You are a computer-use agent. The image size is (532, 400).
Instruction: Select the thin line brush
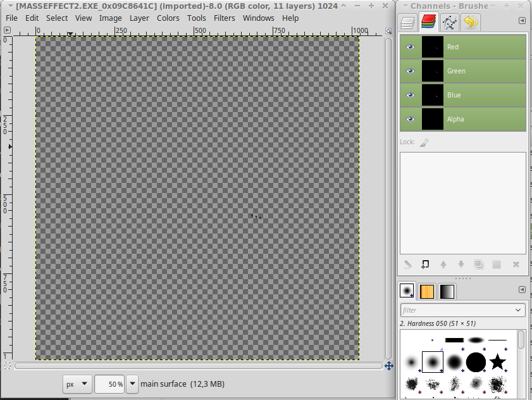pos(497,341)
